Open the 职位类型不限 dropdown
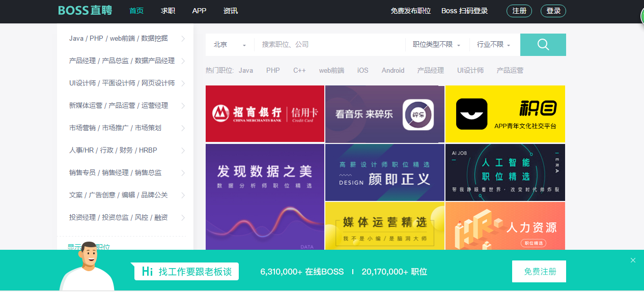This screenshot has height=292, width=644. pos(436,45)
